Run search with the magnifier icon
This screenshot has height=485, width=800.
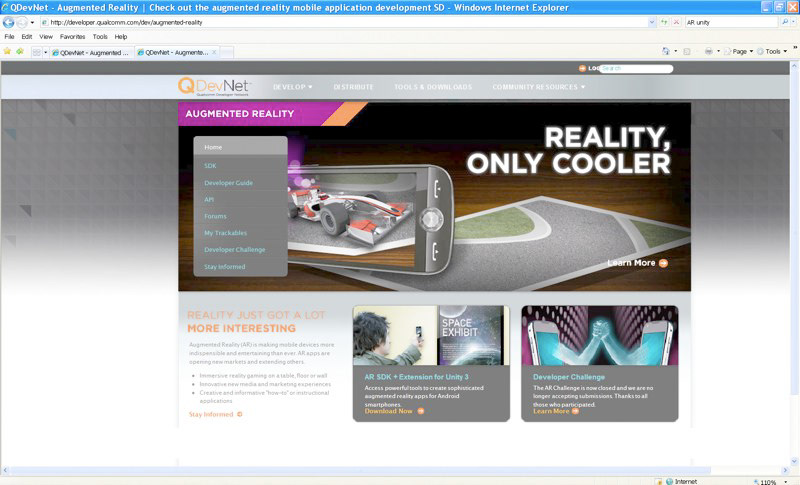point(784,22)
